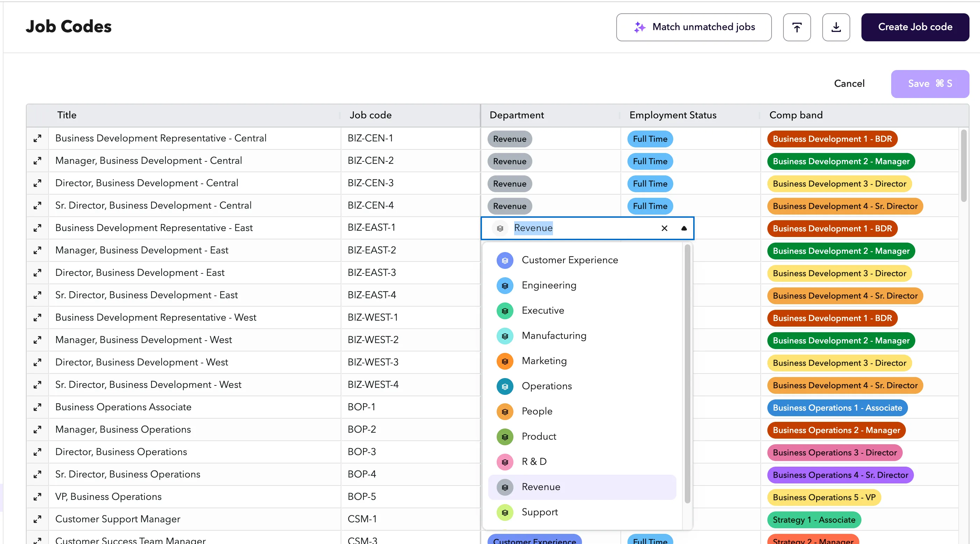Screen dimensions: 980x544
Task: Open expand icon for Manager, Business Development - Central
Action: [x=37, y=161]
